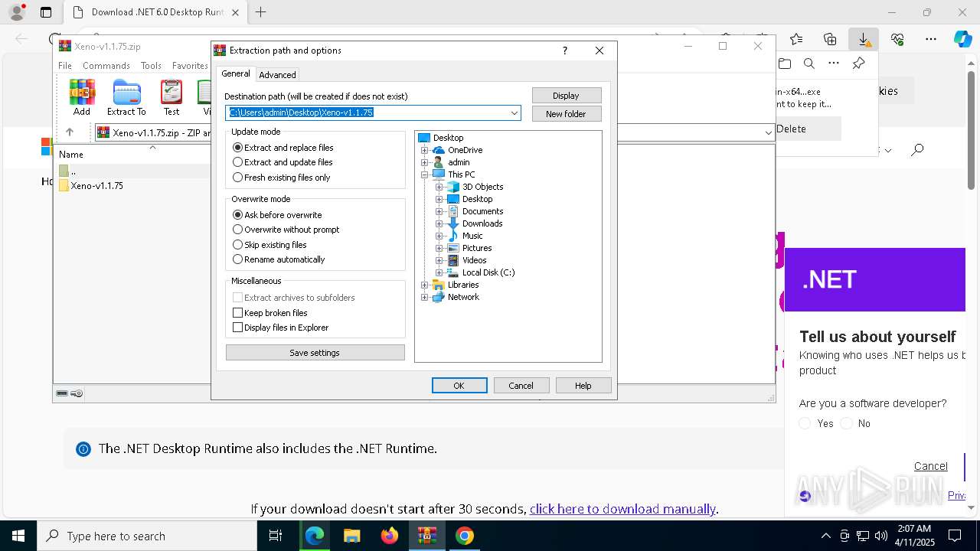Click the Display button
Screen dimensions: 980x551
tap(566, 96)
